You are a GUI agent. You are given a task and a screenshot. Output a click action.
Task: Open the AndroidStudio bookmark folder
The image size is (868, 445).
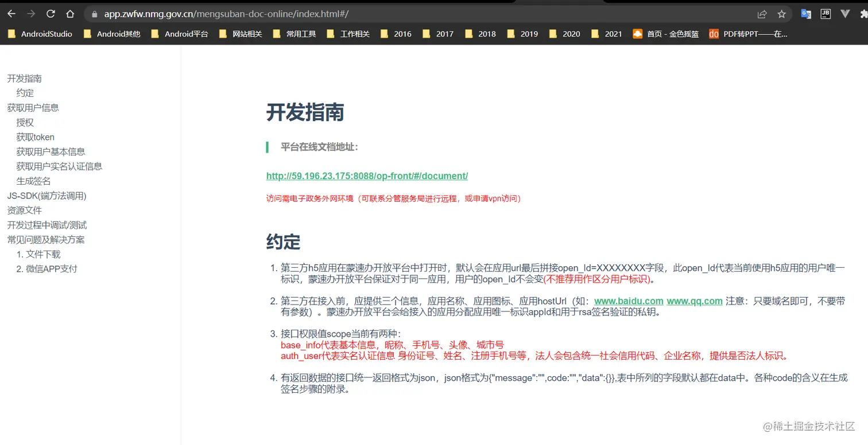tap(40, 34)
